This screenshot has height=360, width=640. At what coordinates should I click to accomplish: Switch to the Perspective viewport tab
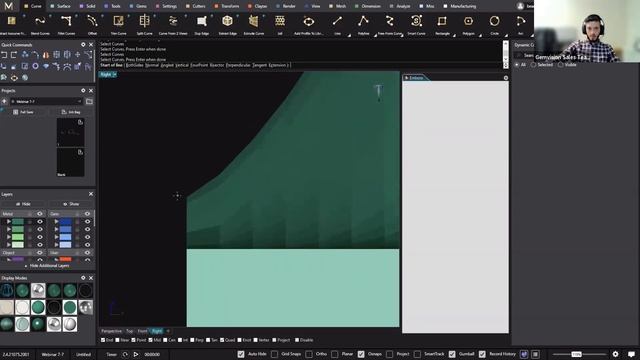(x=111, y=331)
